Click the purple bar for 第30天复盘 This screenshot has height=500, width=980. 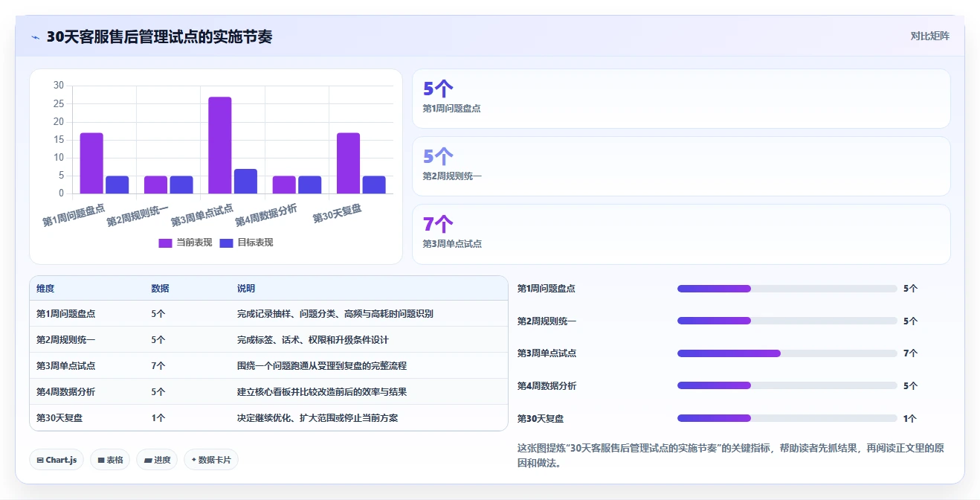348,163
